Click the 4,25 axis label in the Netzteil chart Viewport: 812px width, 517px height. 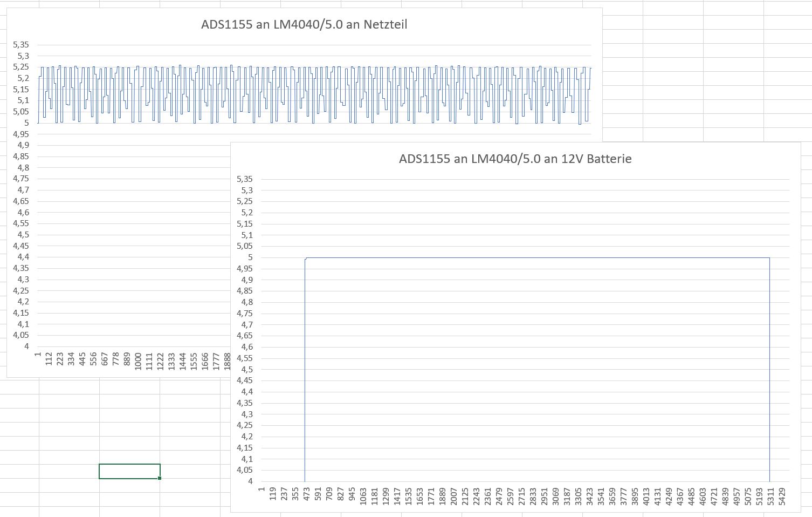pos(21,290)
